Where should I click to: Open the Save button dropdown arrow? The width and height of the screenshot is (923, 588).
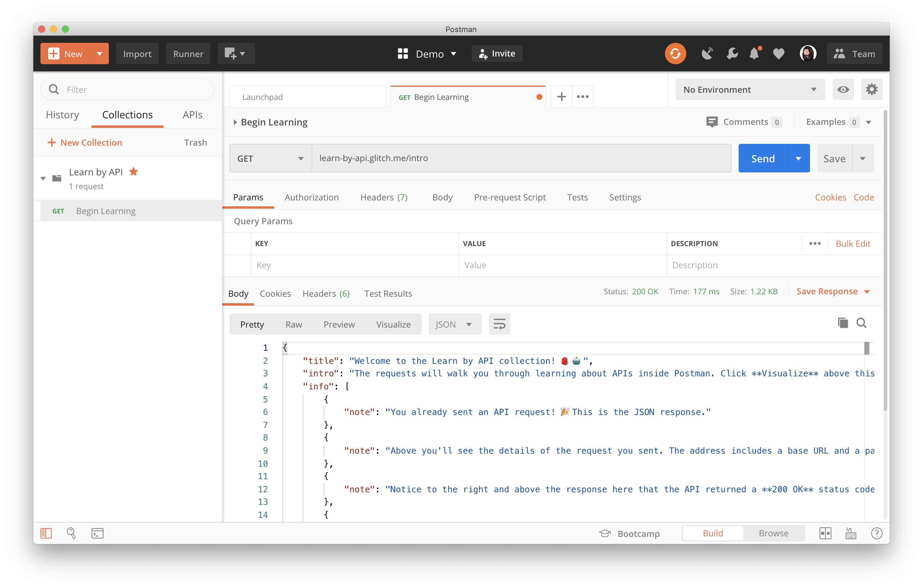pyautogui.click(x=863, y=158)
